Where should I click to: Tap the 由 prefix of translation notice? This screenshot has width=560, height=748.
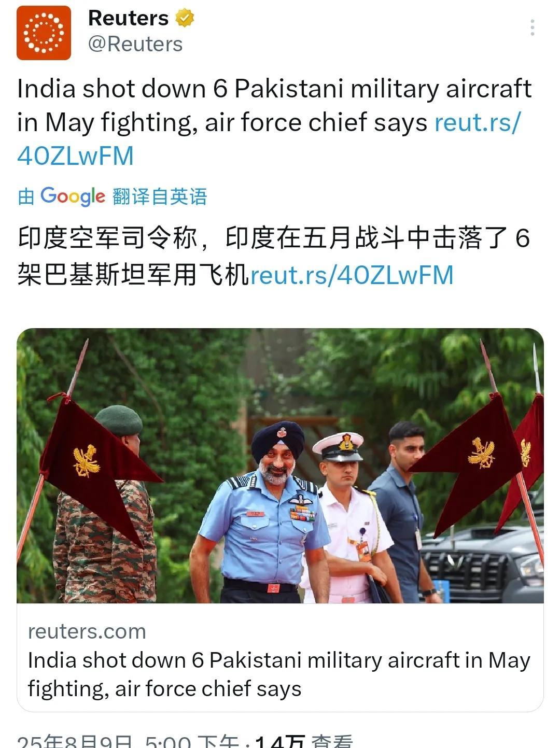(x=26, y=197)
